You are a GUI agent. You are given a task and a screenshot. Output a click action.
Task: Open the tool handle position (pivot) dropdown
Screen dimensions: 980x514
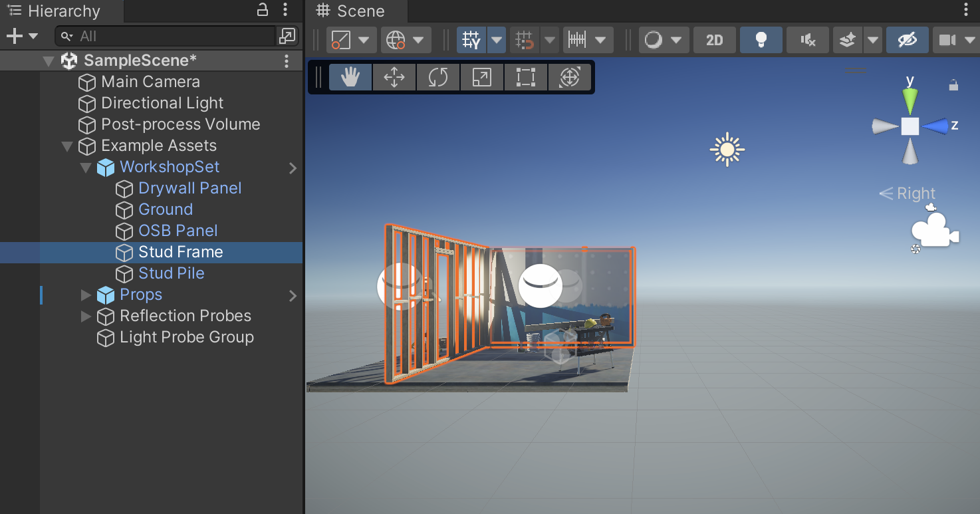(x=352, y=40)
